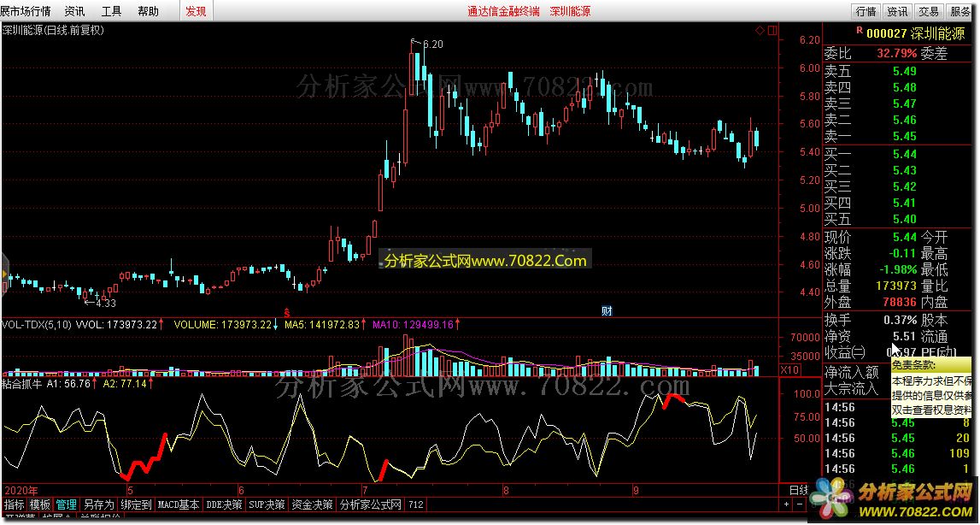Click the 总量 173973 value
Screen dimensions: 980x525
pos(896,286)
